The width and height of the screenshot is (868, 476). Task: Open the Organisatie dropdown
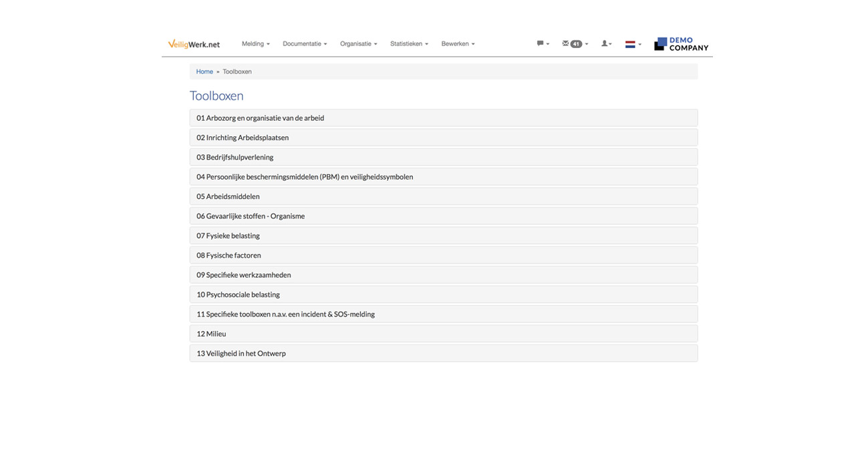[358, 44]
